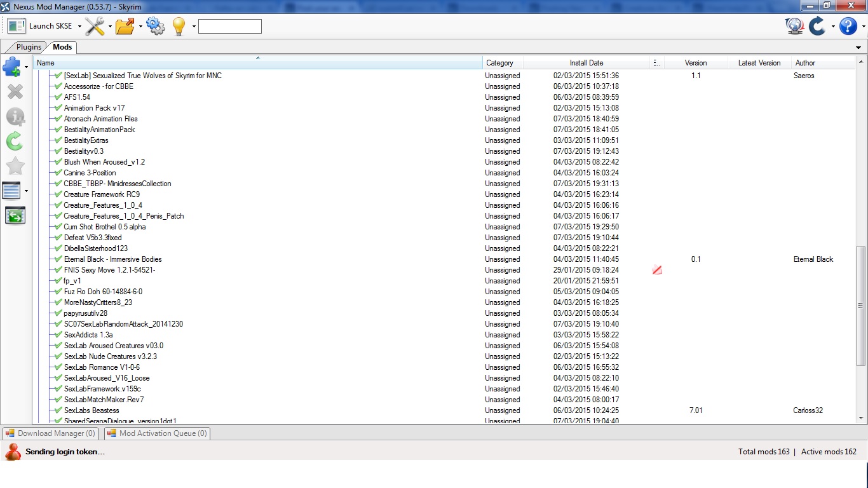The width and height of the screenshot is (868, 488).
Task: Add a mod with the puzzle piece icon
Action: pyautogui.click(x=12, y=67)
